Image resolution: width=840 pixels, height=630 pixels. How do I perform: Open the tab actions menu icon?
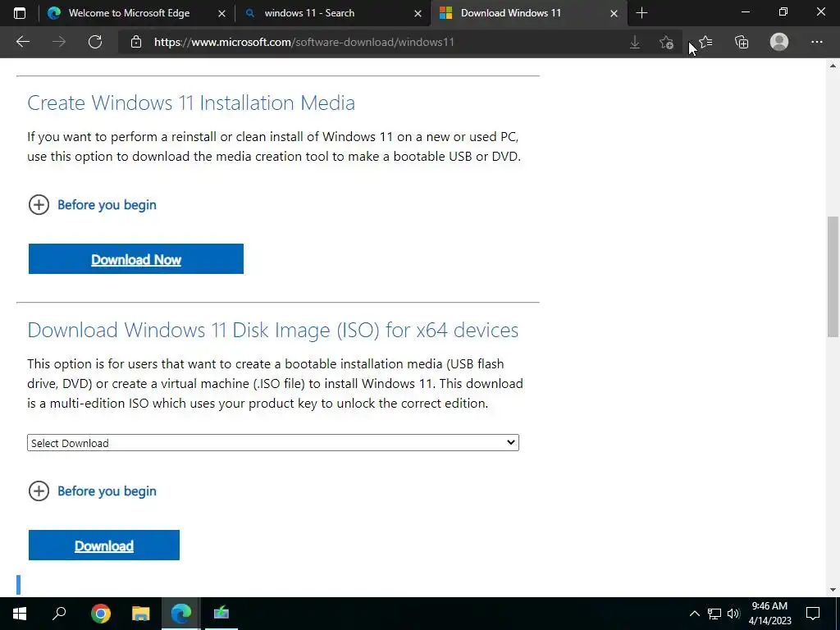[20, 13]
